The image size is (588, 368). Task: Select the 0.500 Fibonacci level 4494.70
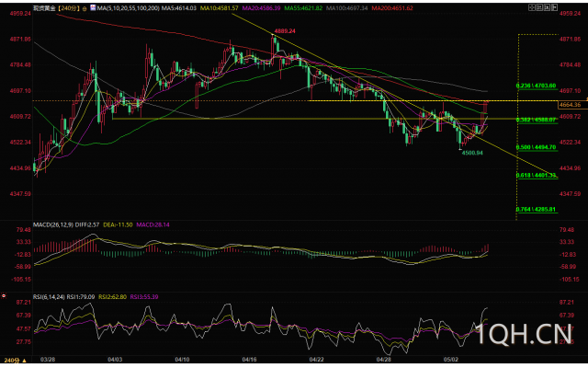(536, 147)
